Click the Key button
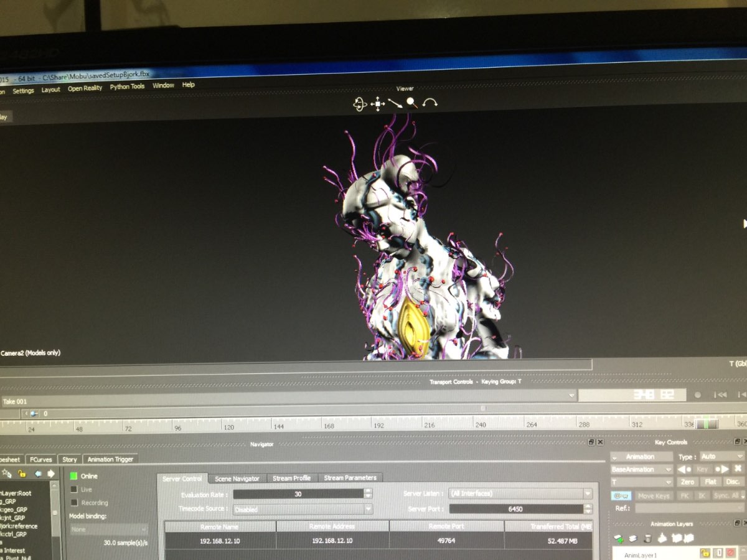Image resolution: width=747 pixels, height=560 pixels. coord(703,469)
